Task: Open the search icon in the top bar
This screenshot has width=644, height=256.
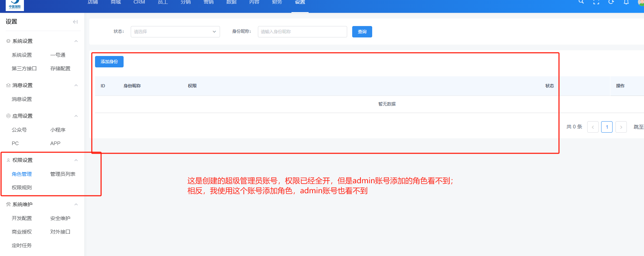Action: [581, 2]
